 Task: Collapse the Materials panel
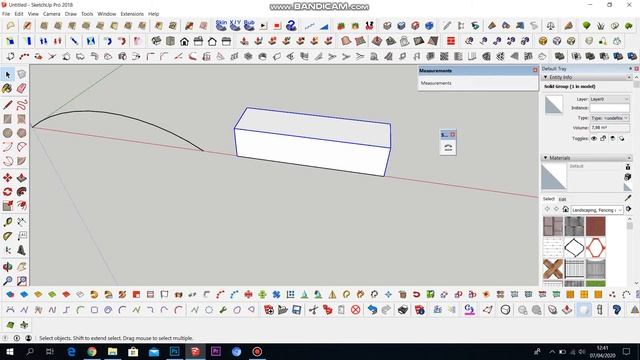coord(546,158)
